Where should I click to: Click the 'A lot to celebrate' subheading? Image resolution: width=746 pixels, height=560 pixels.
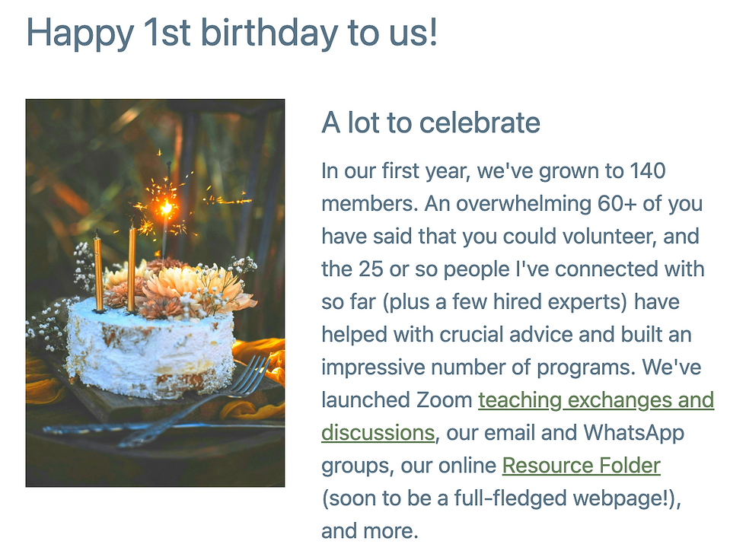point(431,123)
